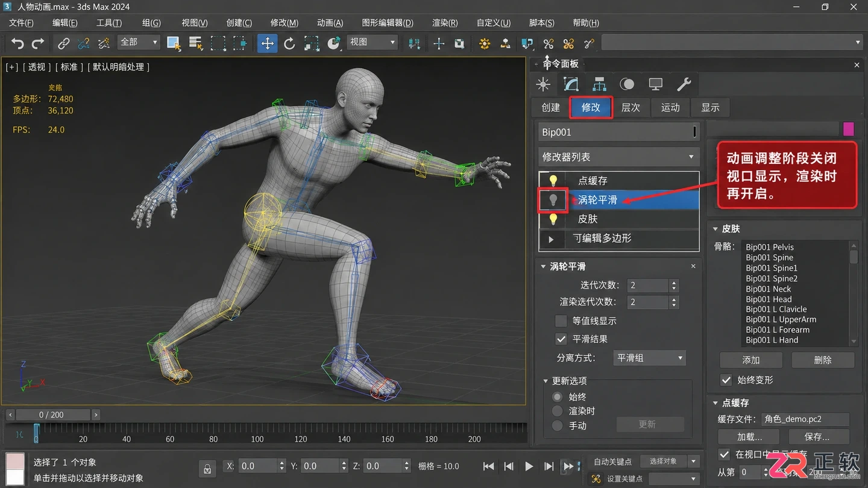Activate the Unlink Selection tool
The image size is (868, 488).
[84, 43]
